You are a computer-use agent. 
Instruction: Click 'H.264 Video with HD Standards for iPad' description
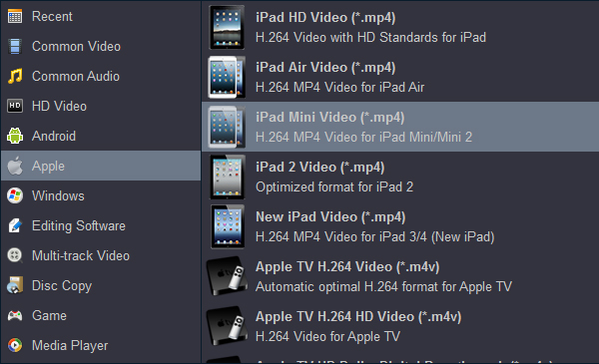370,37
